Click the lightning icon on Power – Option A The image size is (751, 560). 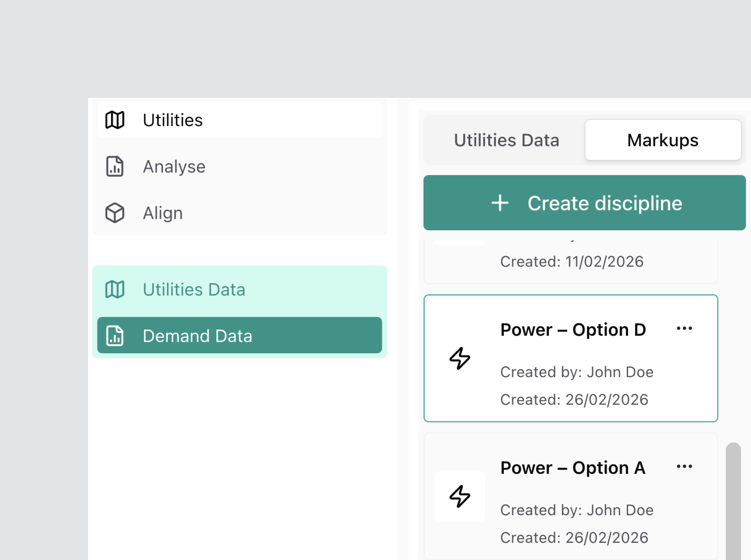(x=460, y=496)
